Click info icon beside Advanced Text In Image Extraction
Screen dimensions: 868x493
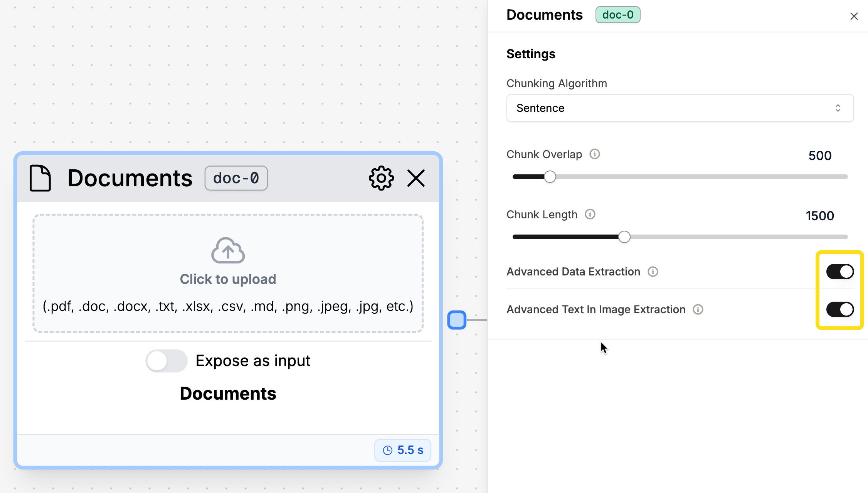pyautogui.click(x=698, y=309)
